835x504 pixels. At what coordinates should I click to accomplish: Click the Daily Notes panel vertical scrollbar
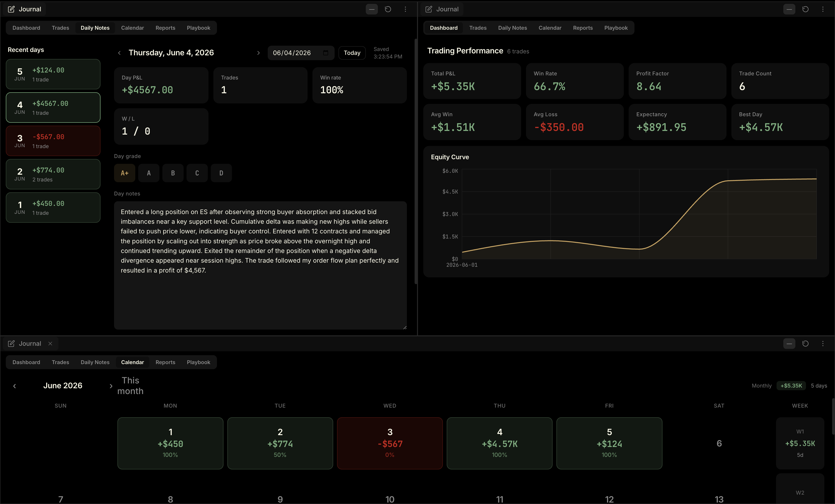(x=416, y=161)
